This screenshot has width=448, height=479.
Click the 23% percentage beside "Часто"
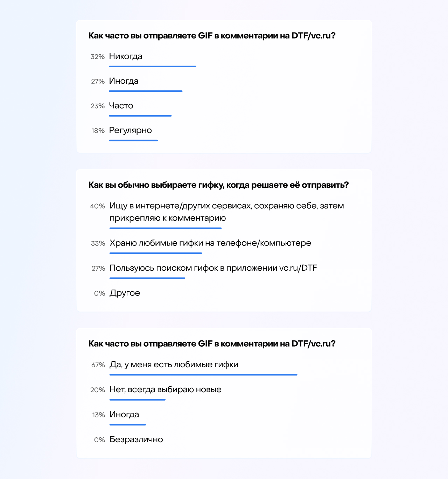pos(98,106)
